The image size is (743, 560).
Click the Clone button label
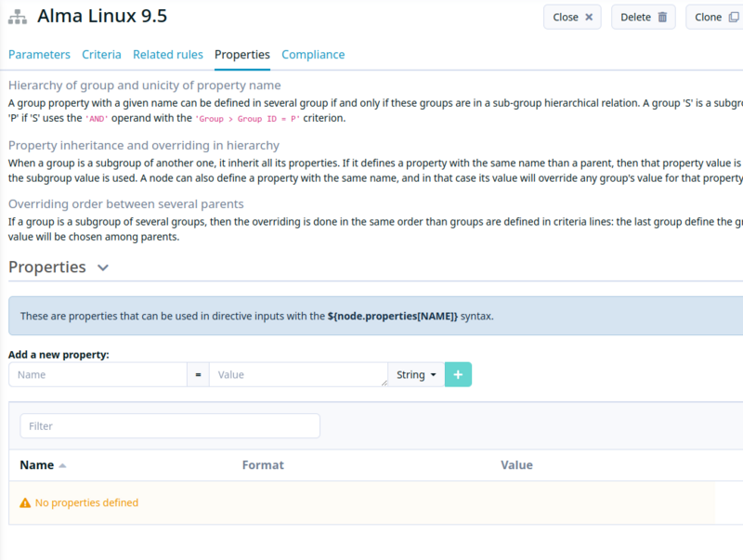[708, 17]
